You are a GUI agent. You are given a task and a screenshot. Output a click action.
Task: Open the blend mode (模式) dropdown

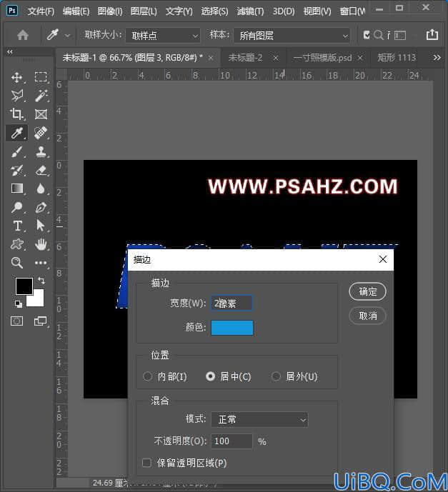(x=259, y=419)
